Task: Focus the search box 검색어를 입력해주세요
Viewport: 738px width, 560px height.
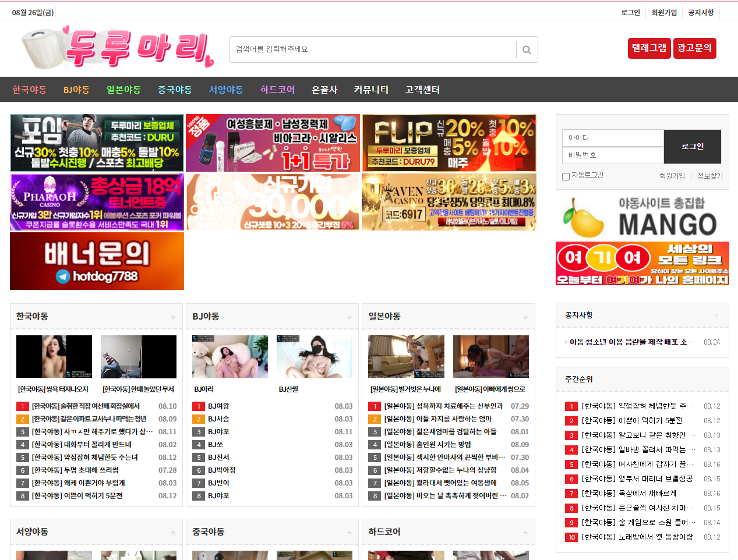Action: click(x=373, y=49)
